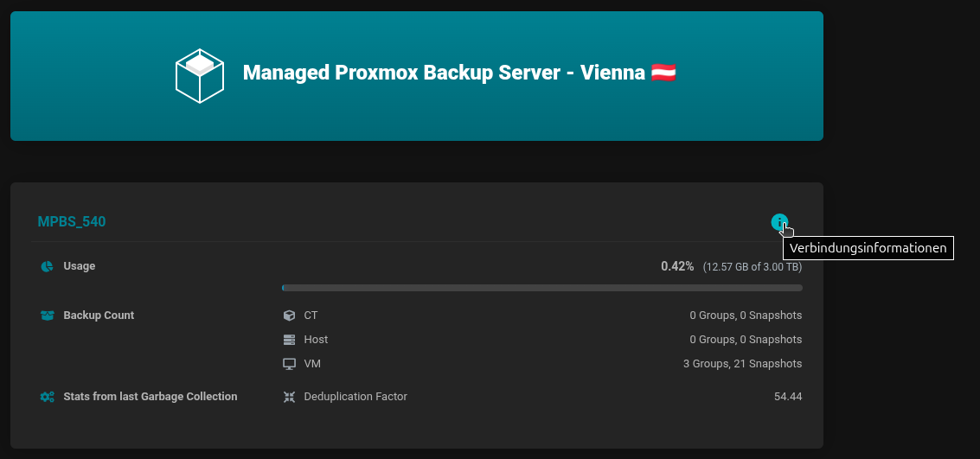Screen dimensions: 980x459
Task: Click the CT container cube icon
Action: point(289,316)
